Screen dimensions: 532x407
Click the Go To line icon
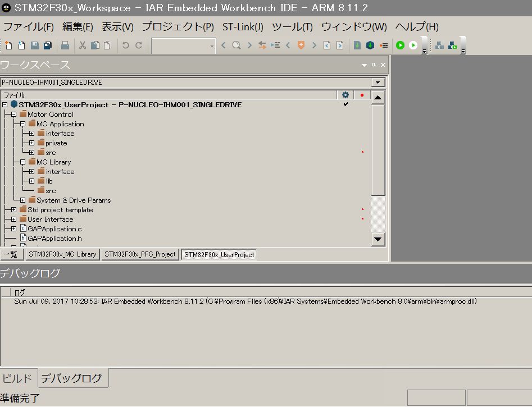[x=275, y=45]
